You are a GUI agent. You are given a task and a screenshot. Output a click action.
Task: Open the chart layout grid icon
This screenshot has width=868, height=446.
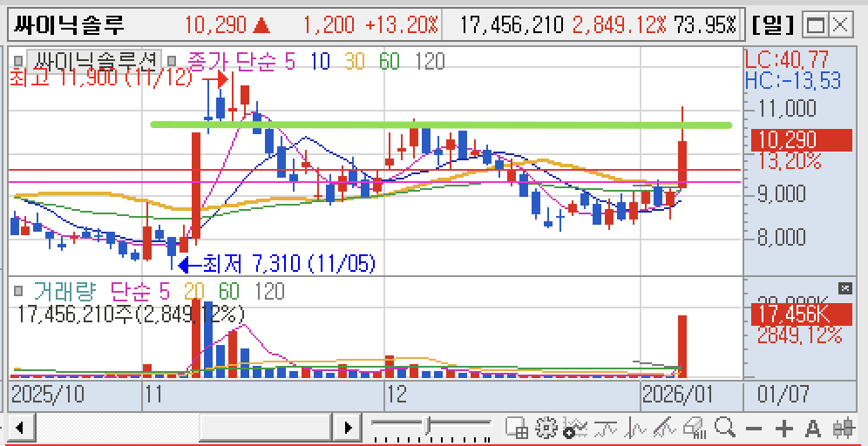click(x=517, y=428)
